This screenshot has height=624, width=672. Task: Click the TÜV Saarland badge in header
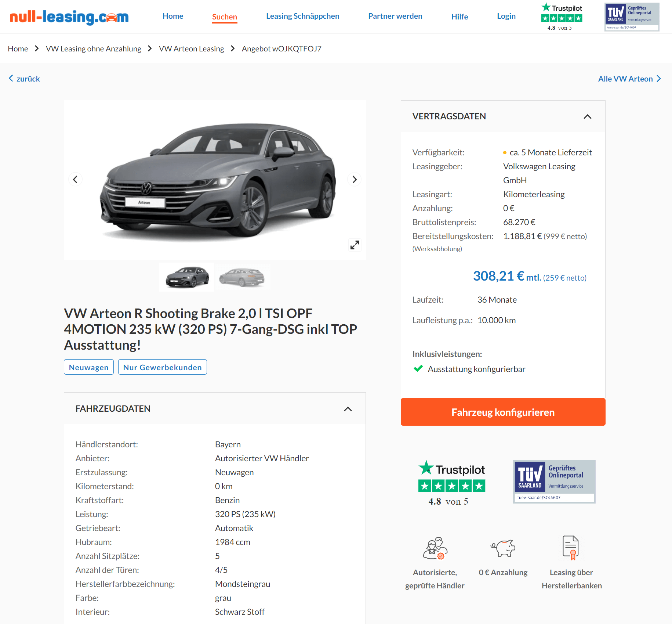click(632, 17)
